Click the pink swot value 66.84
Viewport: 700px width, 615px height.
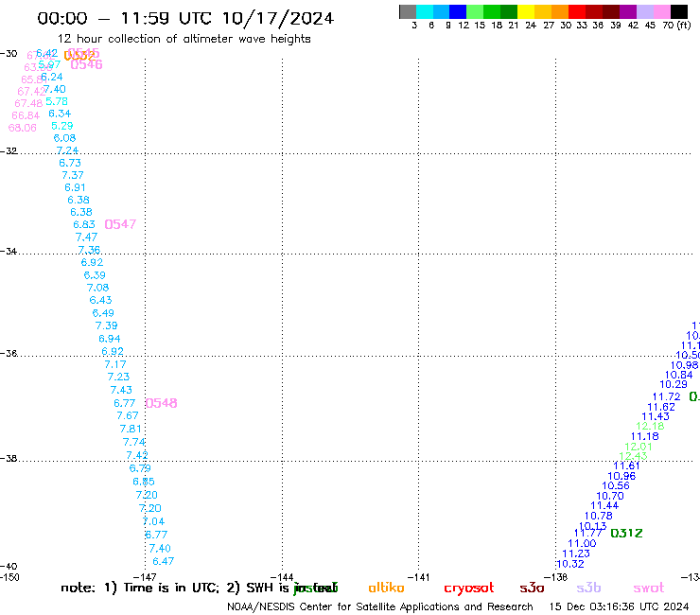pyautogui.click(x=26, y=115)
